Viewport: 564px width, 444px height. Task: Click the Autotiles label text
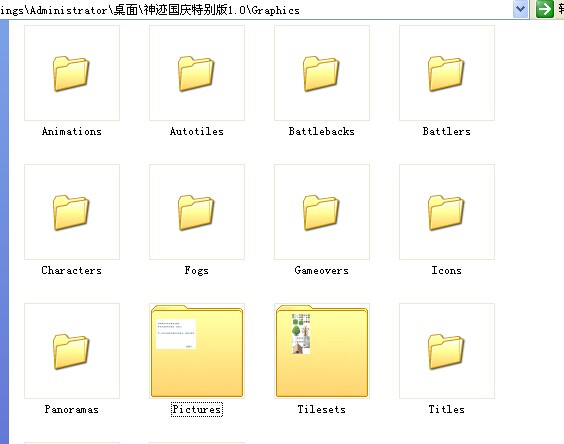coord(197,131)
